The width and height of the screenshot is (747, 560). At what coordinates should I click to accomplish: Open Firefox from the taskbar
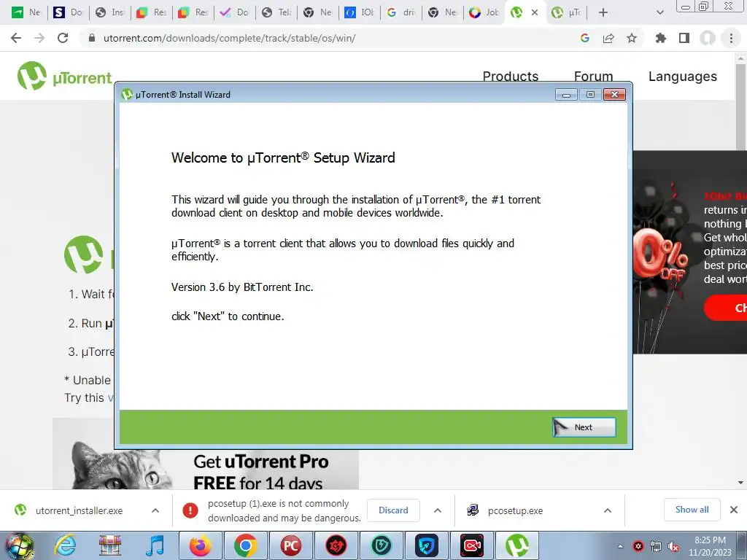coord(200,545)
